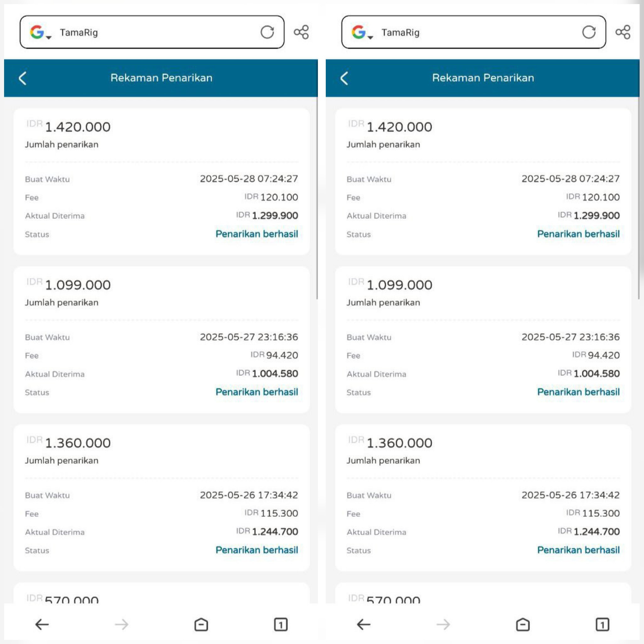Click the right TamaRig address field
This screenshot has height=644, width=644.
pos(474,32)
